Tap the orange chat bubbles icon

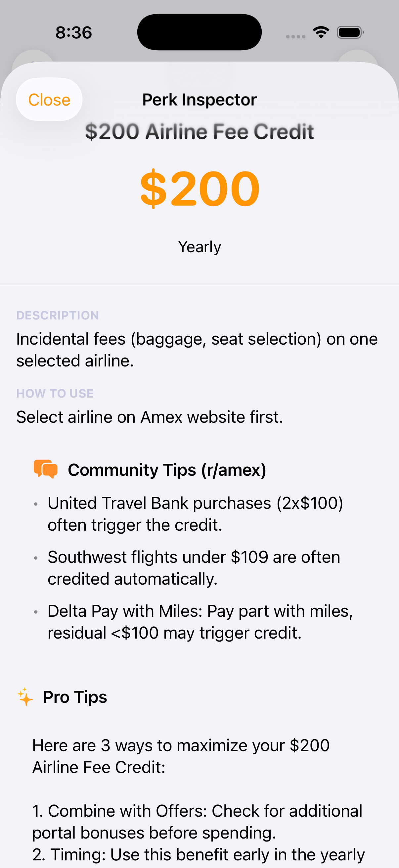tap(45, 469)
